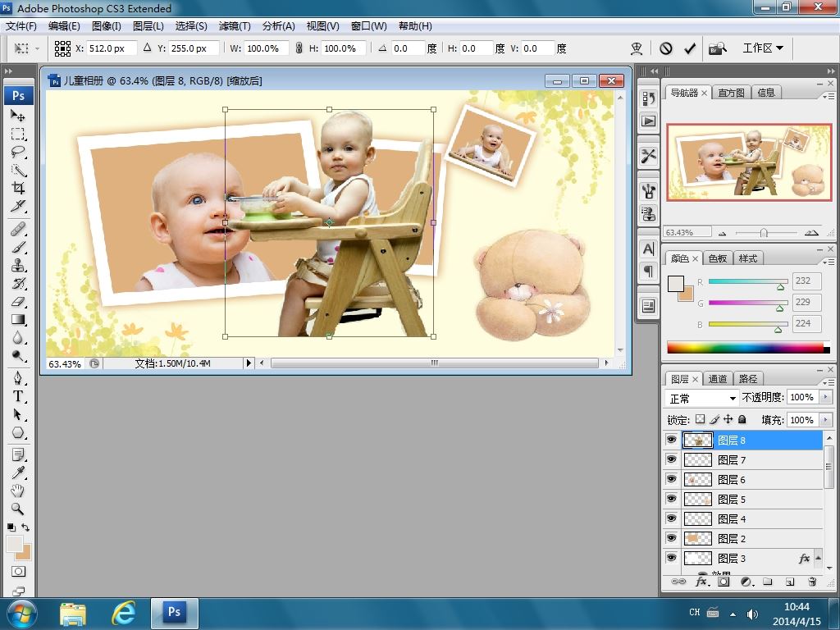Screen dimensions: 840x630
Task: Hide layer 图层 8 with its eye icon
Action: [x=671, y=440]
